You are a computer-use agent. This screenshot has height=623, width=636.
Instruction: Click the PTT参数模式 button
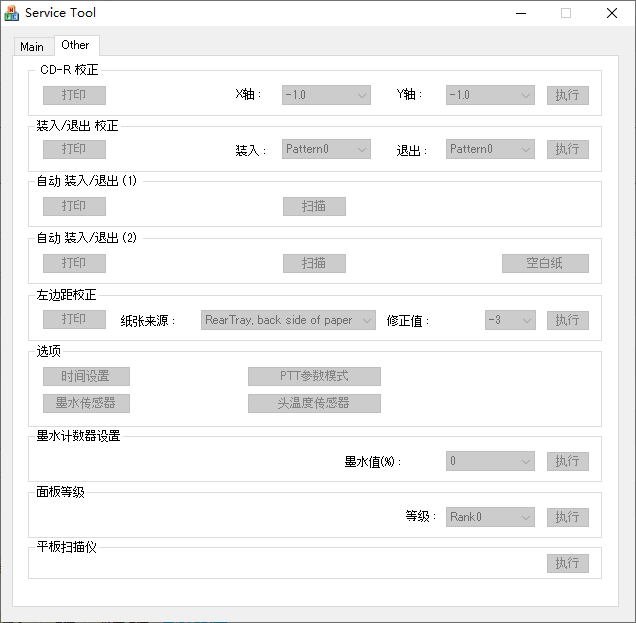[314, 376]
